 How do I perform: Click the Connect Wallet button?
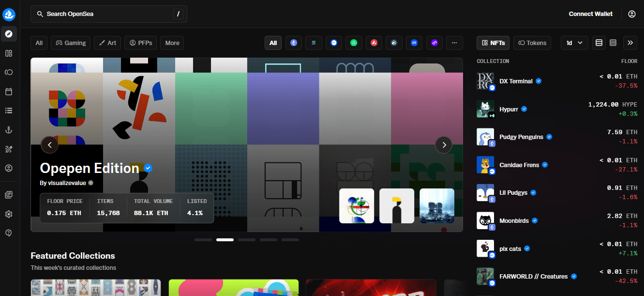pos(590,14)
